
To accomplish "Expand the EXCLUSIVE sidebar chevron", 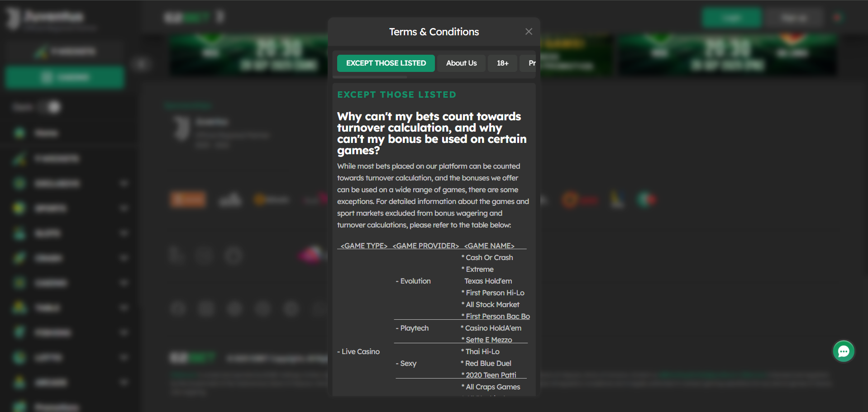I will (x=124, y=183).
